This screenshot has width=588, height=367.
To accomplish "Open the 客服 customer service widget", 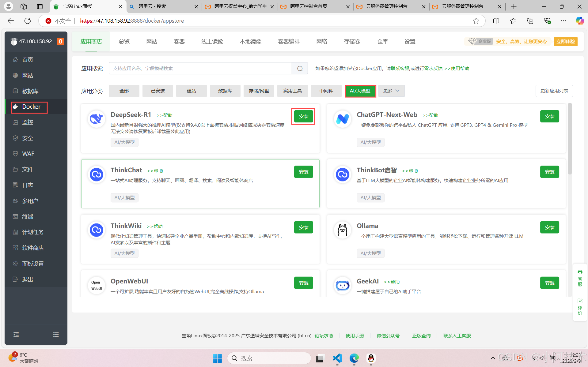I will tap(580, 278).
